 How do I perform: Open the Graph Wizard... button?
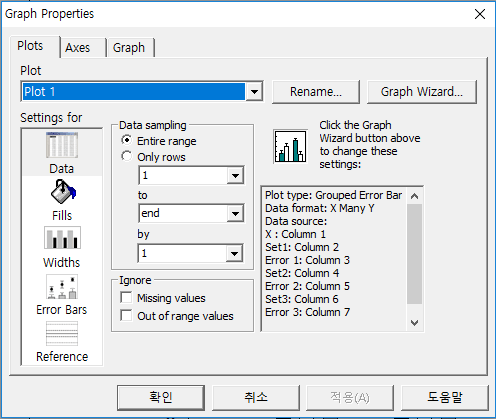point(422,92)
